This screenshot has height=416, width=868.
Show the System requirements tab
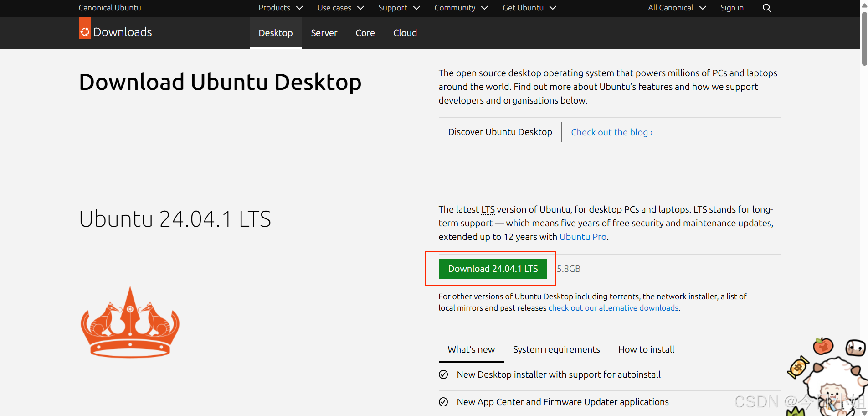pos(556,349)
